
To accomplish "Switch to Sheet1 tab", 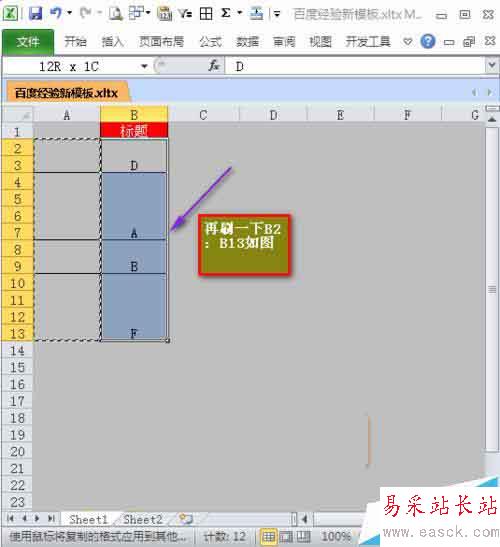I will click(x=88, y=519).
